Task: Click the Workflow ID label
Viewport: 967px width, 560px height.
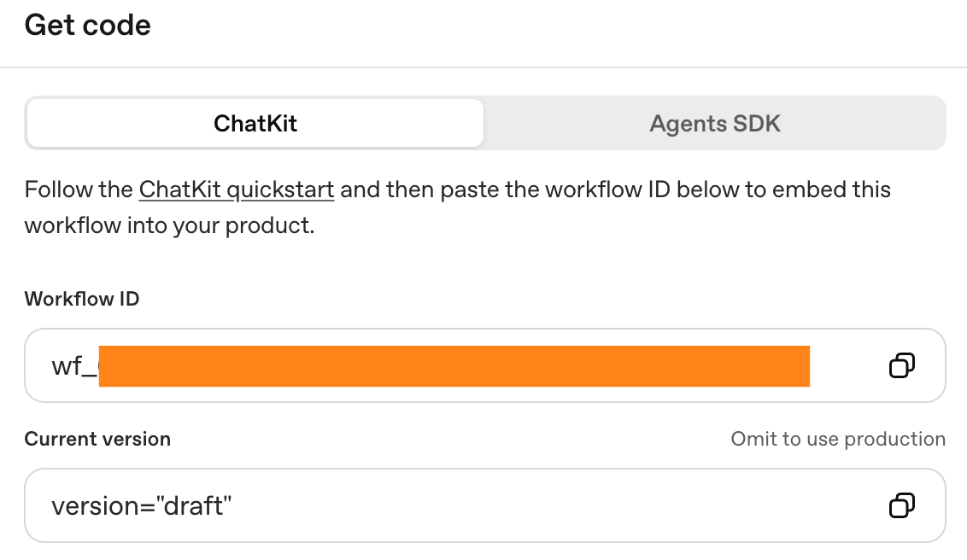Action: point(82,299)
